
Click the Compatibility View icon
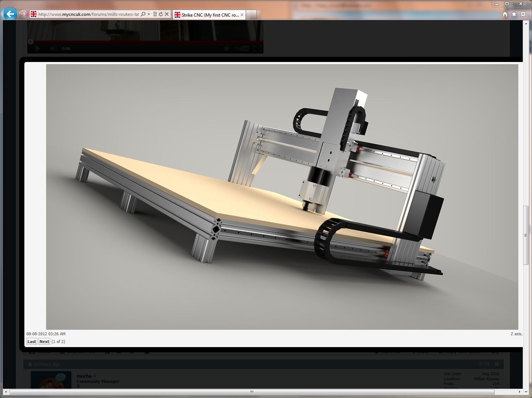pyautogui.click(x=155, y=14)
